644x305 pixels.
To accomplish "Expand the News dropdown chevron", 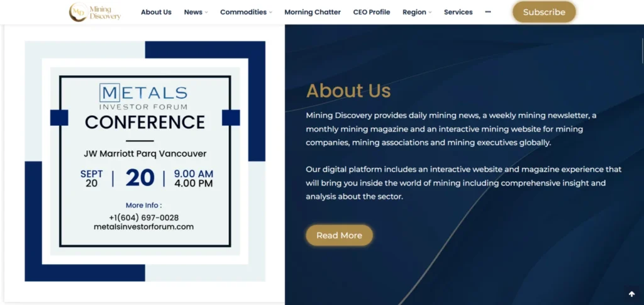I will pyautogui.click(x=206, y=13).
